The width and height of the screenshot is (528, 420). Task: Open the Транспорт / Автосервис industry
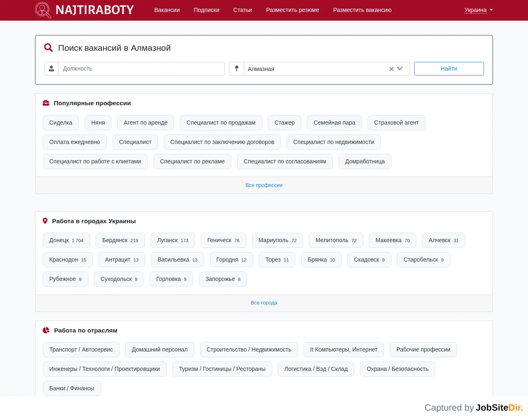(x=81, y=349)
